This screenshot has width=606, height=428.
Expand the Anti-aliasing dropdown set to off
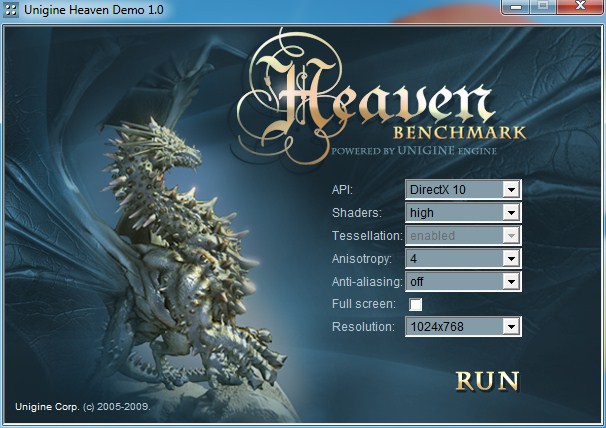coord(463,281)
